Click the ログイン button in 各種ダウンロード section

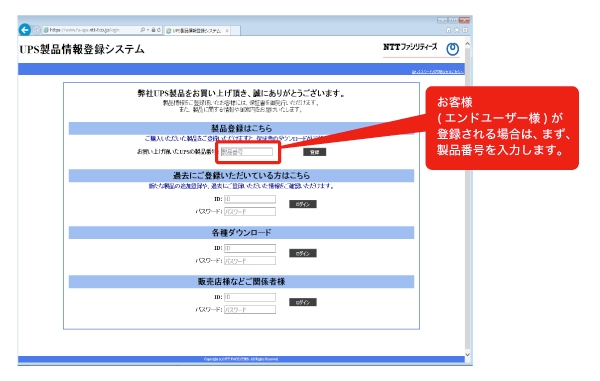pos(303,253)
